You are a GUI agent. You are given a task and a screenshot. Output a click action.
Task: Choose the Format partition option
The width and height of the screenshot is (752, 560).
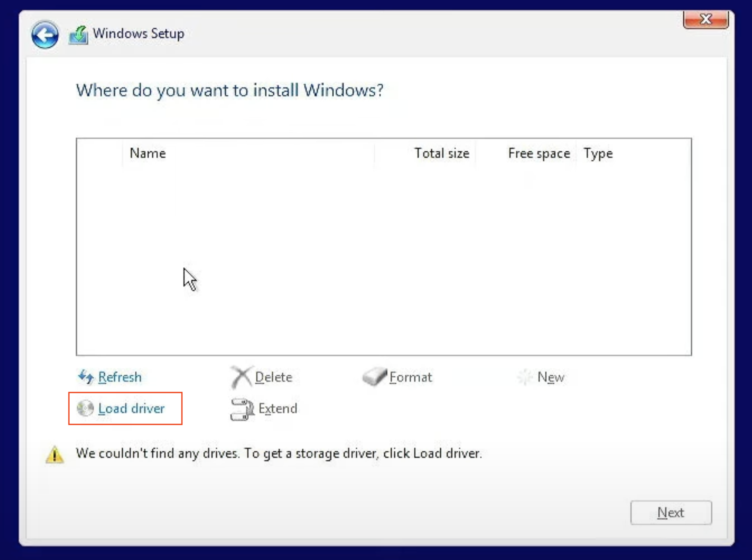tap(410, 377)
